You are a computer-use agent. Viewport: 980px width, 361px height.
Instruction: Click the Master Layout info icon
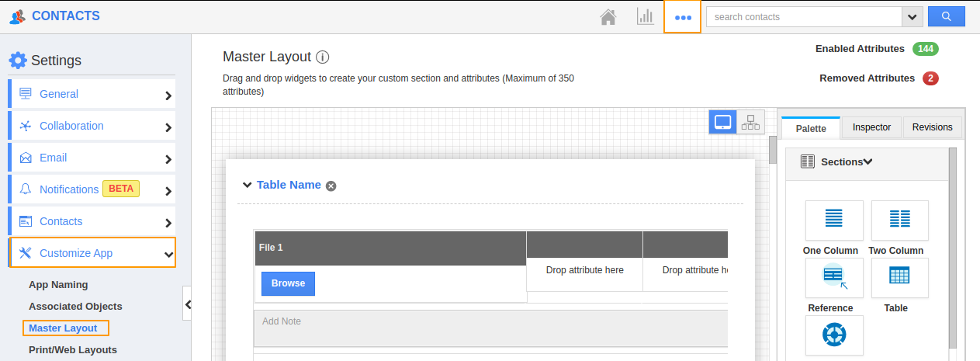pyautogui.click(x=323, y=57)
